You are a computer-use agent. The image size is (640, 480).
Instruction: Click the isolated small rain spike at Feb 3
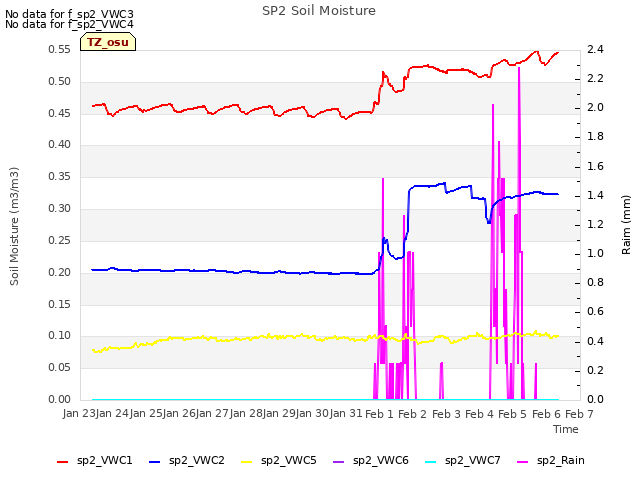[441, 380]
